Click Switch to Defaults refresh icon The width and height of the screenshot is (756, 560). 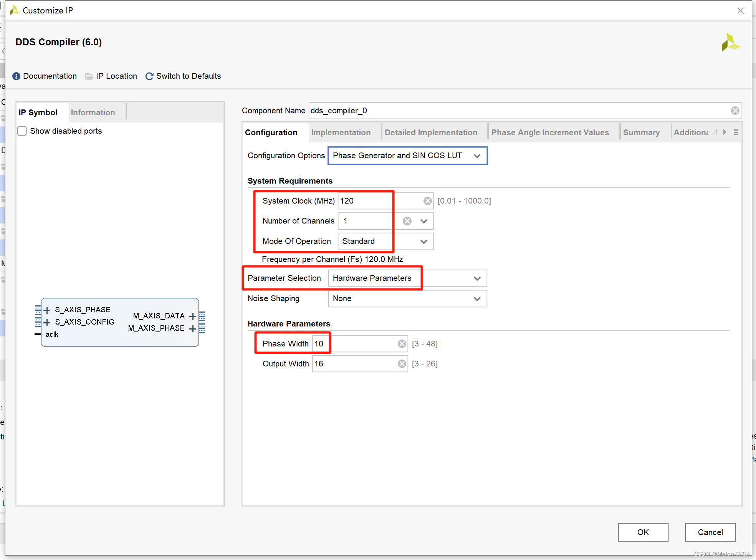[149, 76]
